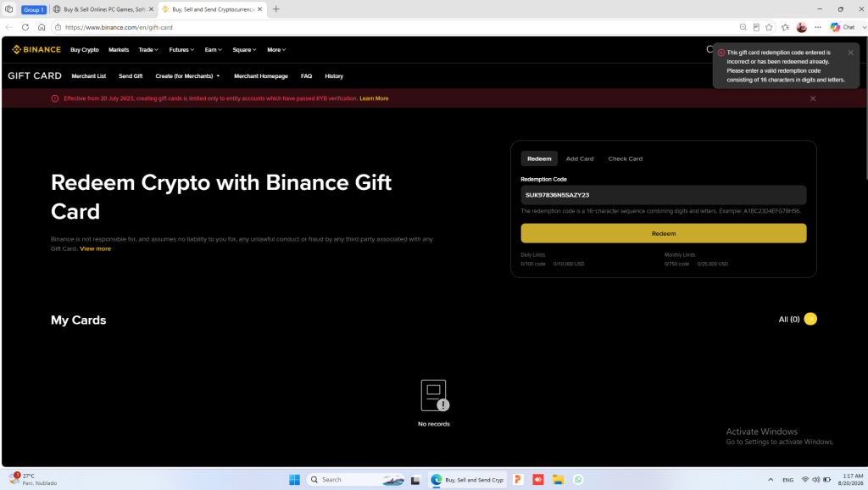Open the clock showing 1:17 AM
Viewport: 868px width, 490px height.
pos(853,480)
